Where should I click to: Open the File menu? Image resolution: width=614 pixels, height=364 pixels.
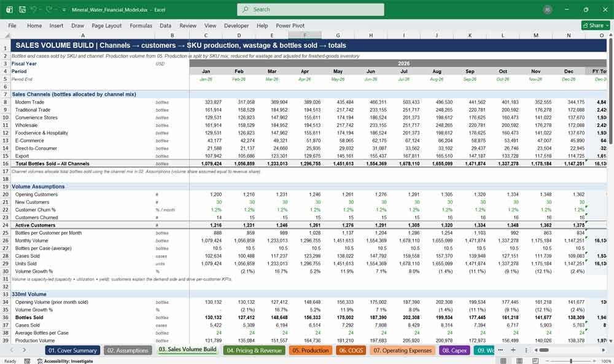pyautogui.click(x=12, y=25)
